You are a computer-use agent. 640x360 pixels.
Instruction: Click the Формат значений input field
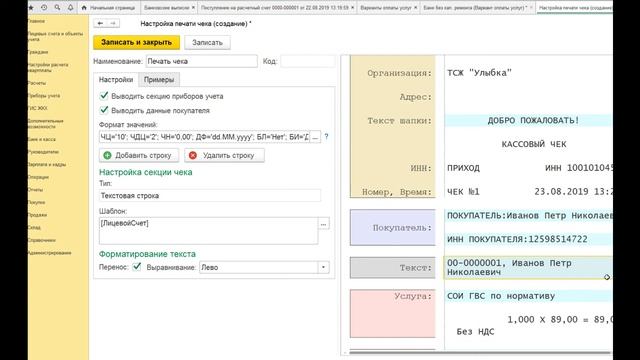point(204,137)
